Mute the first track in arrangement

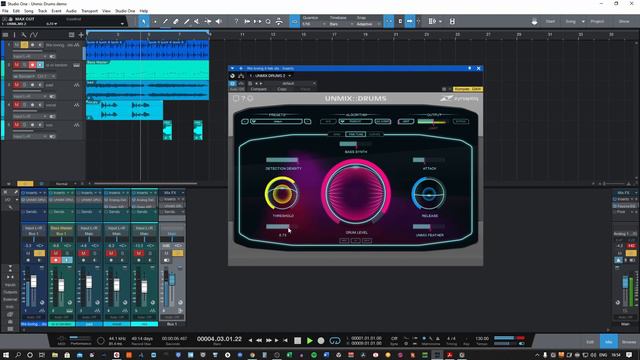click(x=17, y=45)
